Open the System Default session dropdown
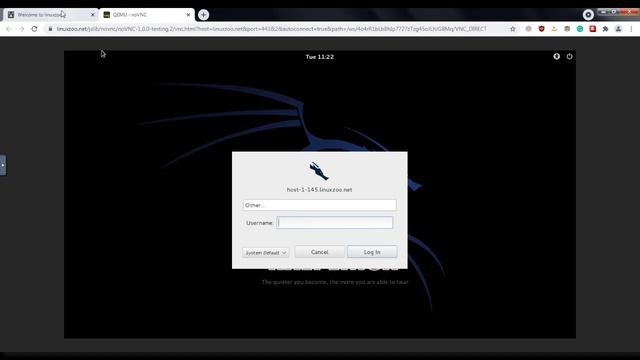 coord(265,253)
